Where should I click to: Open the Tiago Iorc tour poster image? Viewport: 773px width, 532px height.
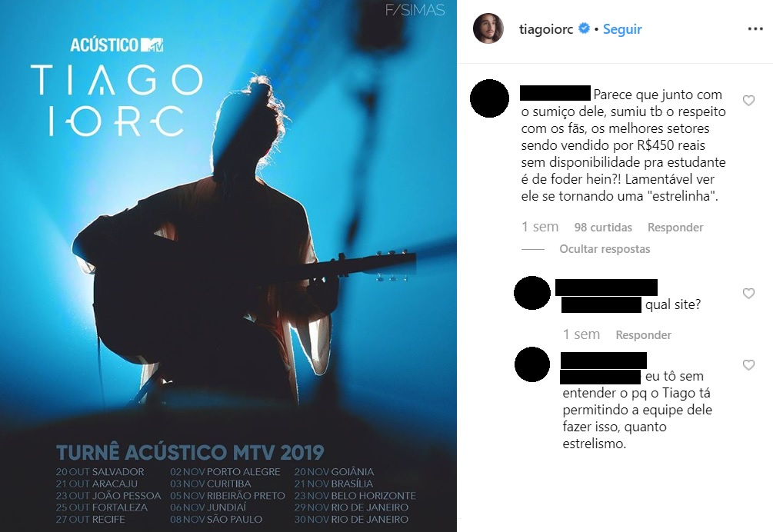coord(228,266)
